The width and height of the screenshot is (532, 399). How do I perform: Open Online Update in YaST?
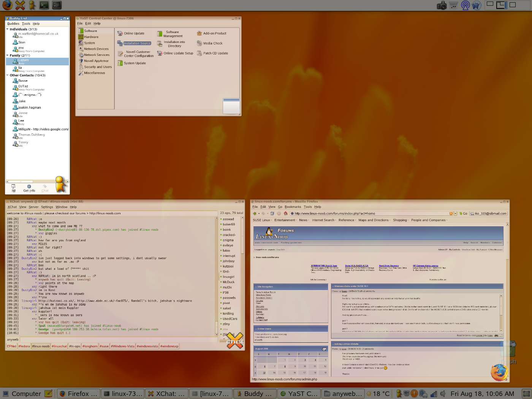point(131,33)
